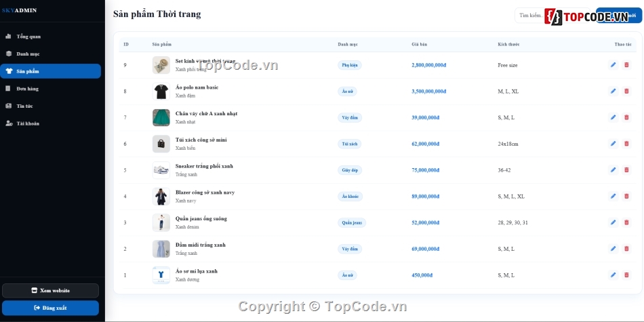Screen dimensions: 644x322
Task: Click color subtitle Xanh navy
Action: 186,201
